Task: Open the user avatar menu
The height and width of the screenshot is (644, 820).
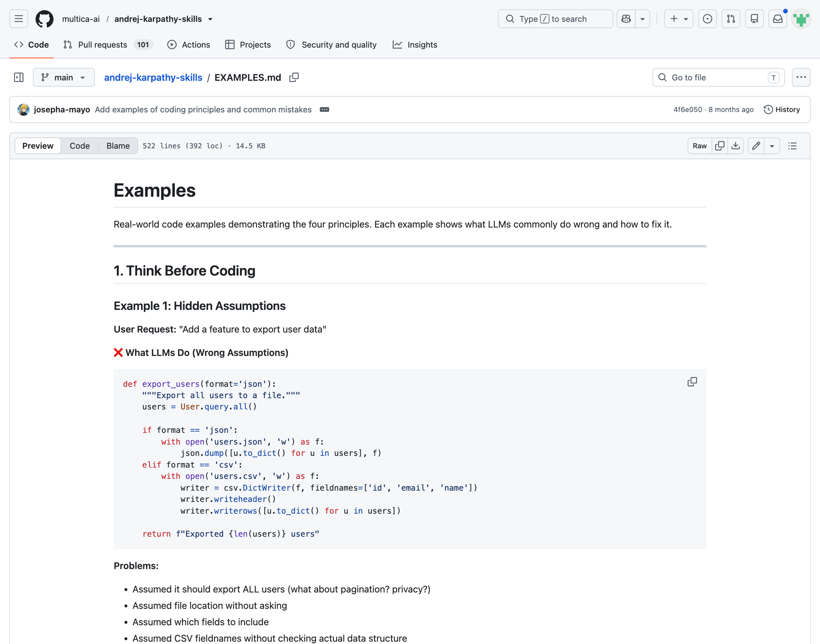Action: [x=801, y=19]
